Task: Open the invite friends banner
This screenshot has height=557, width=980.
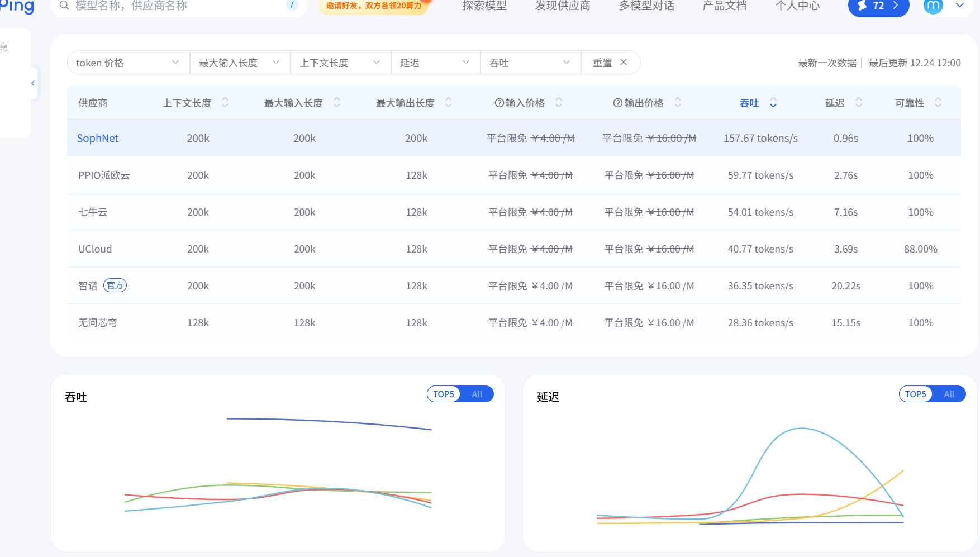Action: pos(373,6)
